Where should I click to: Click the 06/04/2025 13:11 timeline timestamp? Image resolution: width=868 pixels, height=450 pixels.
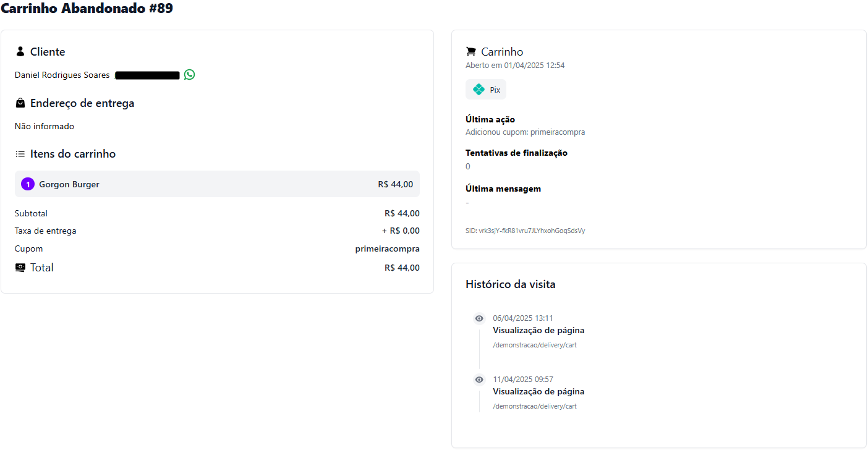click(x=522, y=318)
